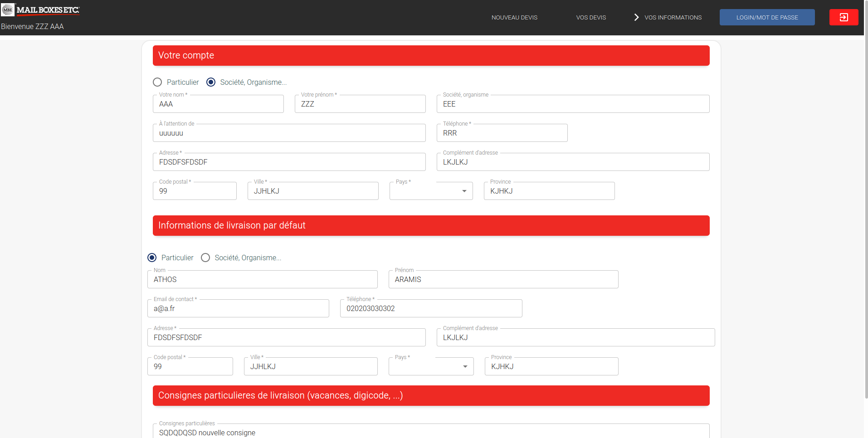Viewport: 868px width, 438px height.
Task: Open the Nouveau Devis menu
Action: point(514,17)
